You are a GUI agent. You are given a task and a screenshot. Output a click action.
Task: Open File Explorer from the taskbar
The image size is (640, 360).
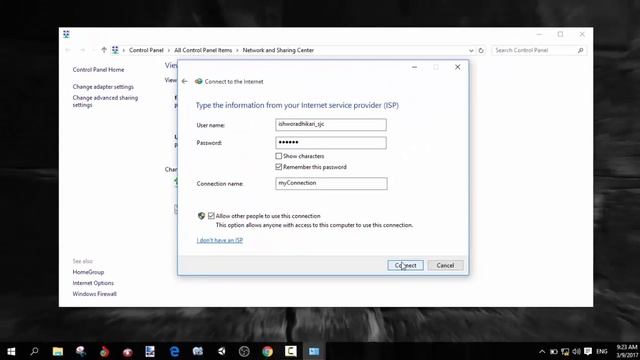point(58,351)
